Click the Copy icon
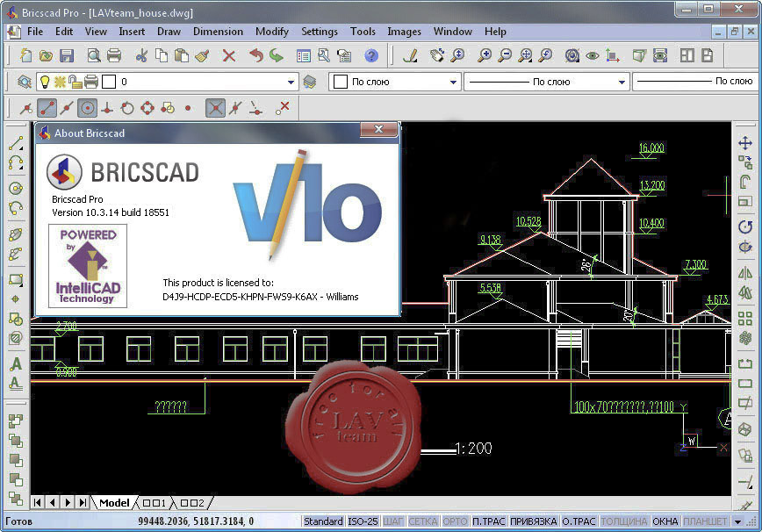The width and height of the screenshot is (762, 532). coord(162,56)
